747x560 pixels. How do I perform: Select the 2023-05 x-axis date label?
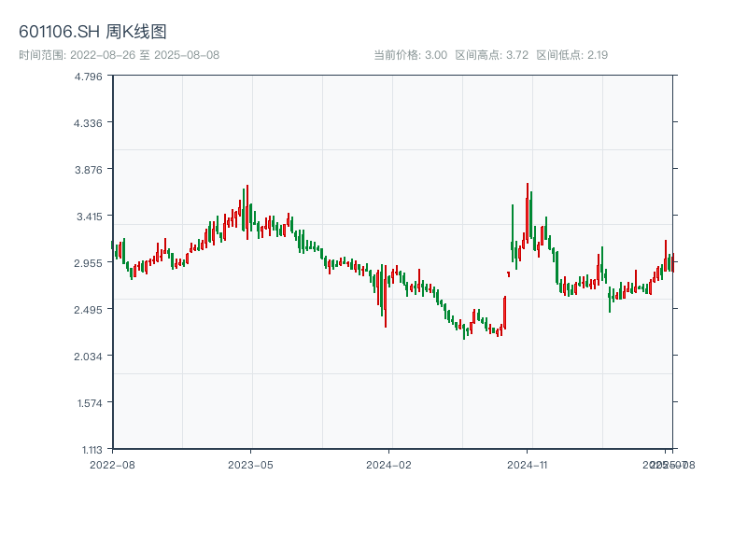[250, 464]
